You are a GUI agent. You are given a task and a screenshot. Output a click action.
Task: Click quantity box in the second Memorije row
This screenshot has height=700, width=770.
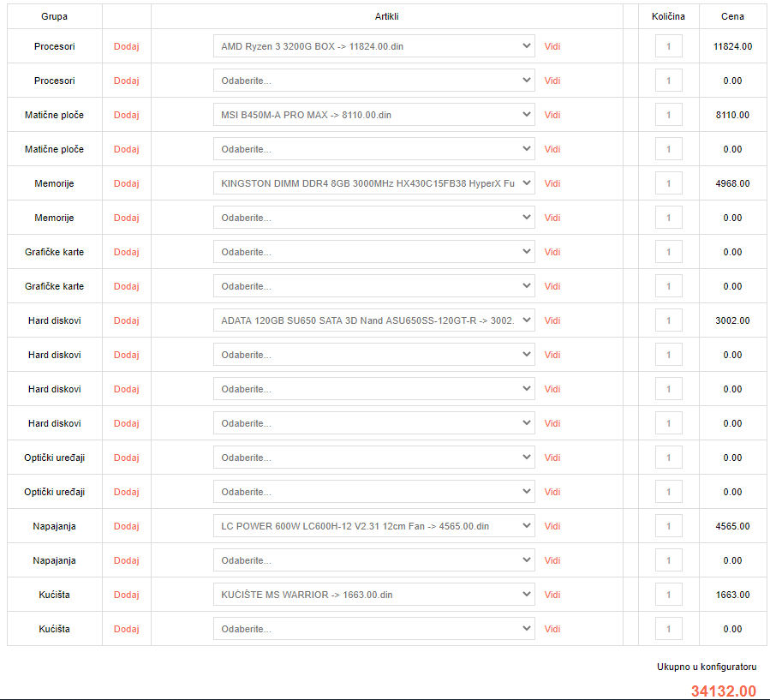[668, 218]
